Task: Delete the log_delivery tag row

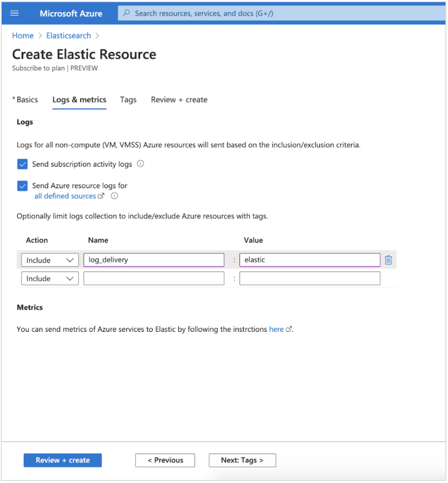Action: pyautogui.click(x=388, y=260)
